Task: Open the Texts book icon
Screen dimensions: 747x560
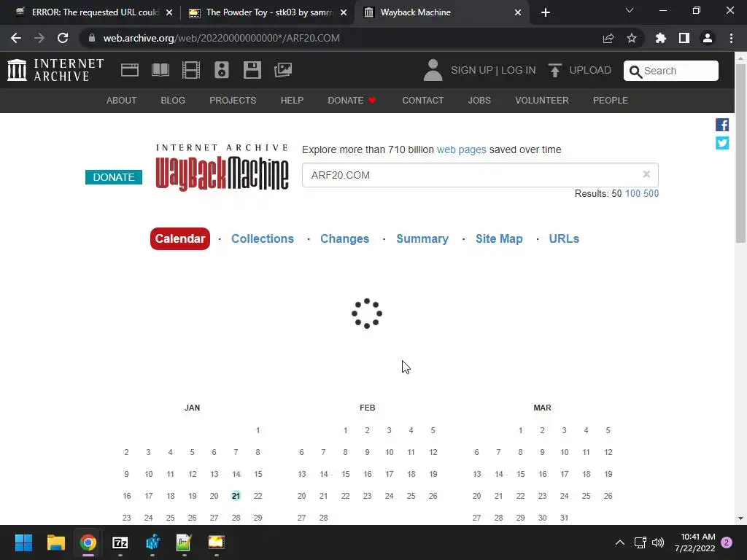Action: (160, 70)
